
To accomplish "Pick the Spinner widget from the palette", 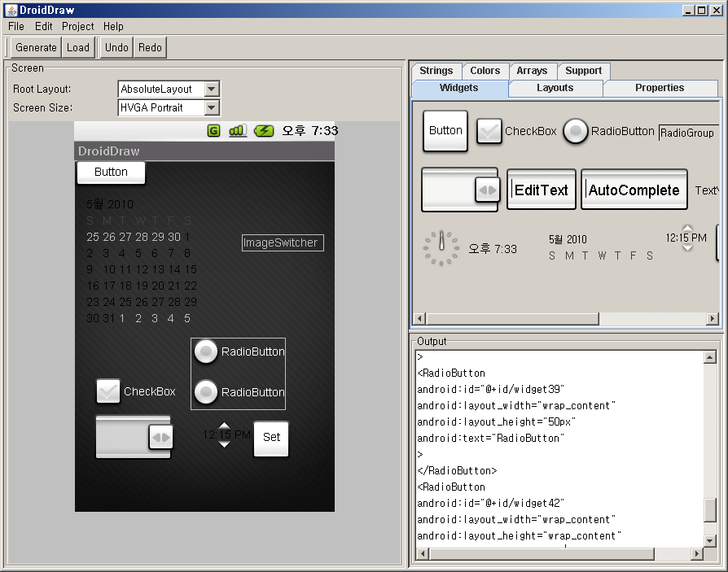I will [x=460, y=190].
